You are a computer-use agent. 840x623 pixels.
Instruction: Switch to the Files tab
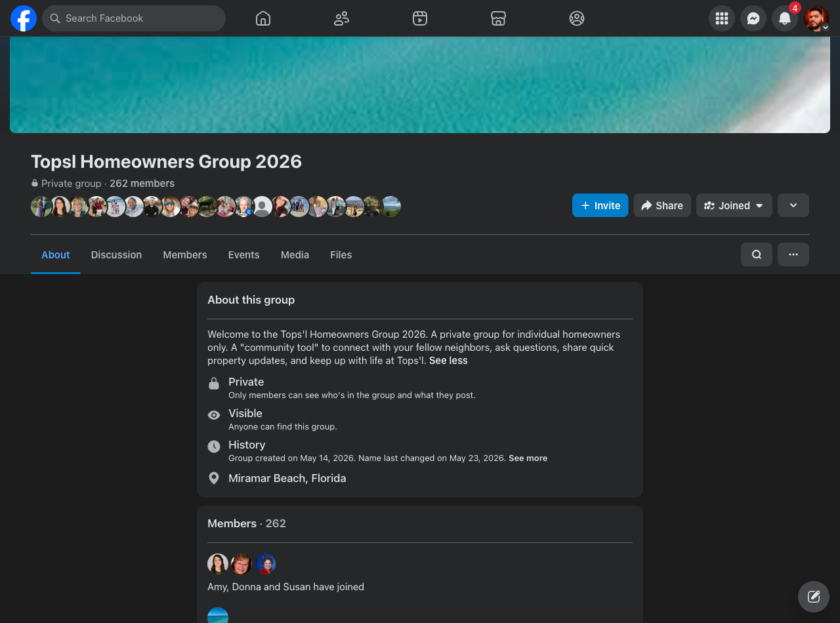click(x=341, y=254)
